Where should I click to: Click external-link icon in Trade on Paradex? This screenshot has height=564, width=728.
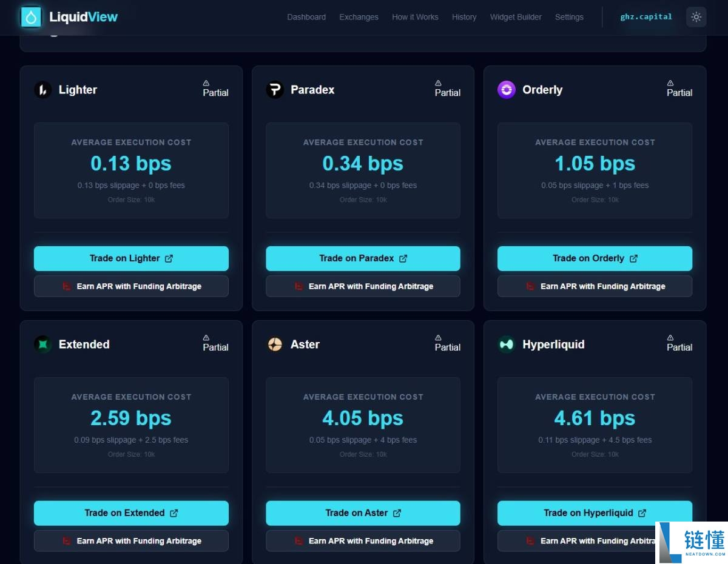coord(403,258)
